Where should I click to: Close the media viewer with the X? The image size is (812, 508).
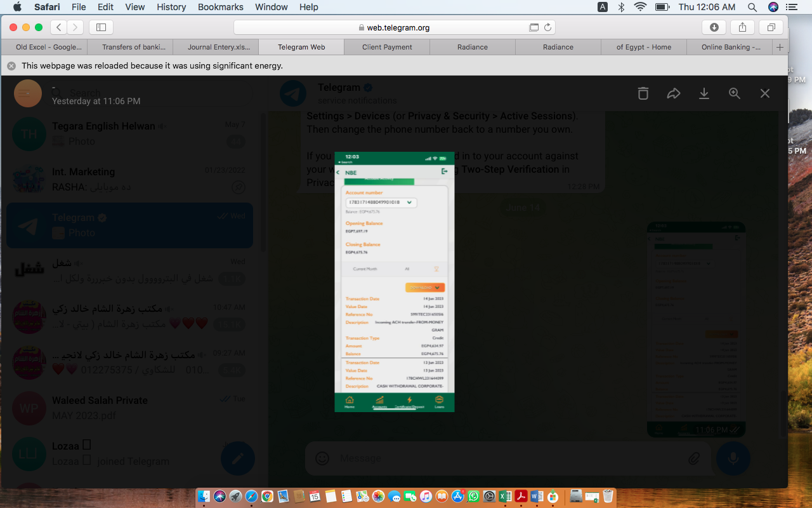(x=765, y=93)
